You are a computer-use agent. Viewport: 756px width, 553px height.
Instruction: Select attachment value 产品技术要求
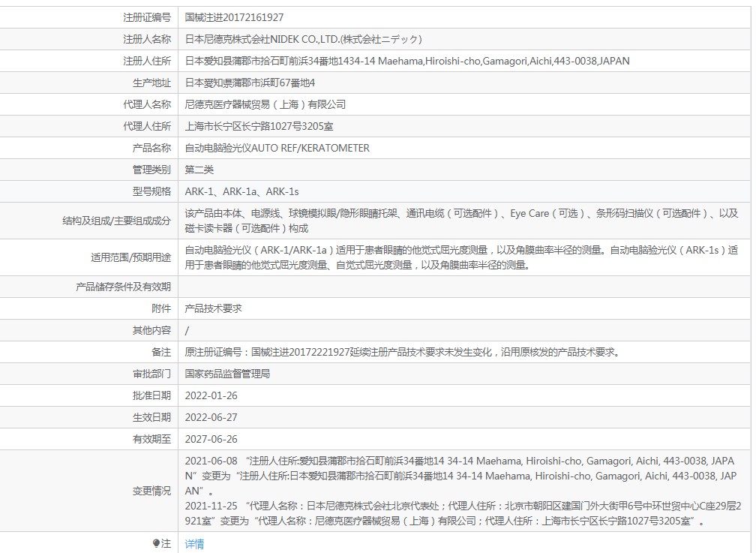pyautogui.click(x=214, y=308)
